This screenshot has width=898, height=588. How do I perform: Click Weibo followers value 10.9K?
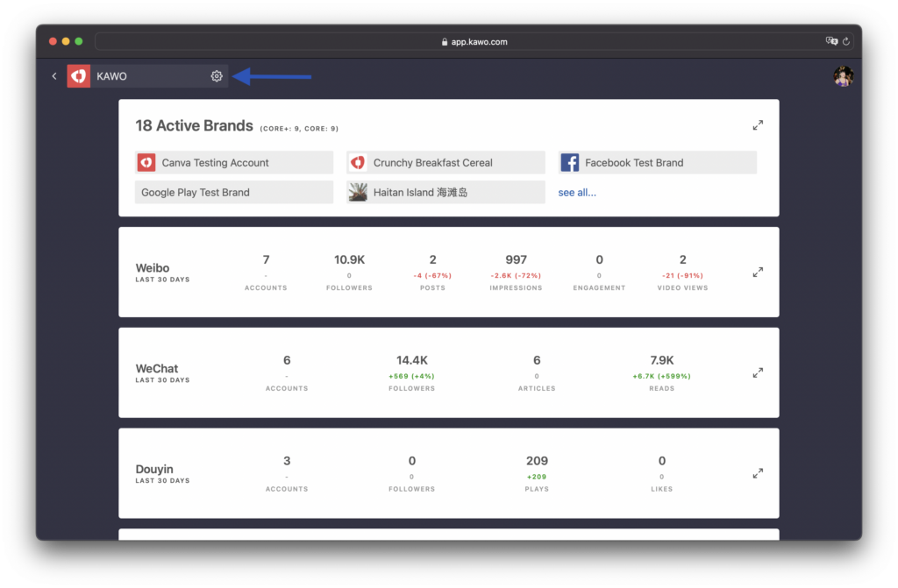tap(349, 260)
